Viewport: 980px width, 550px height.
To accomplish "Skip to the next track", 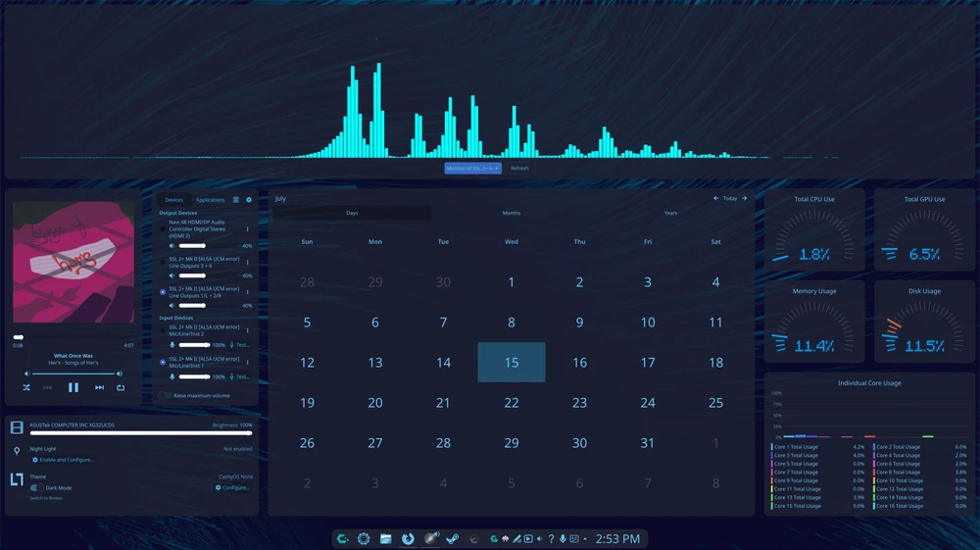I will tap(99, 387).
